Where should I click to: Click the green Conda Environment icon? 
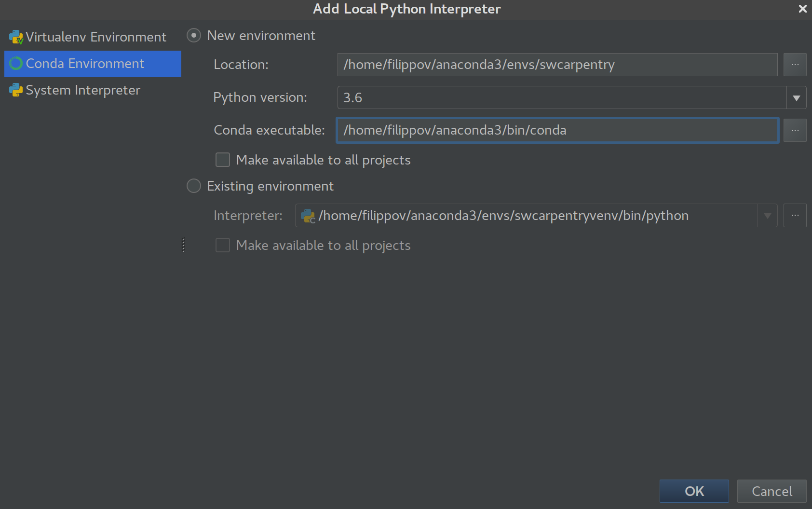click(x=16, y=64)
